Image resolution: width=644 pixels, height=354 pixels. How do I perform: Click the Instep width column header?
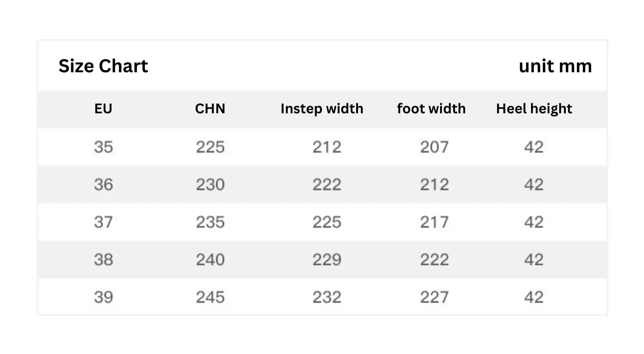pyautogui.click(x=322, y=109)
